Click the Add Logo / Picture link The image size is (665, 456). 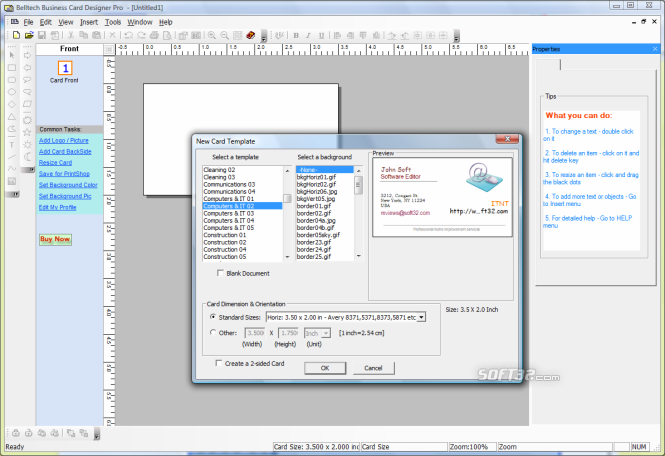(64, 140)
